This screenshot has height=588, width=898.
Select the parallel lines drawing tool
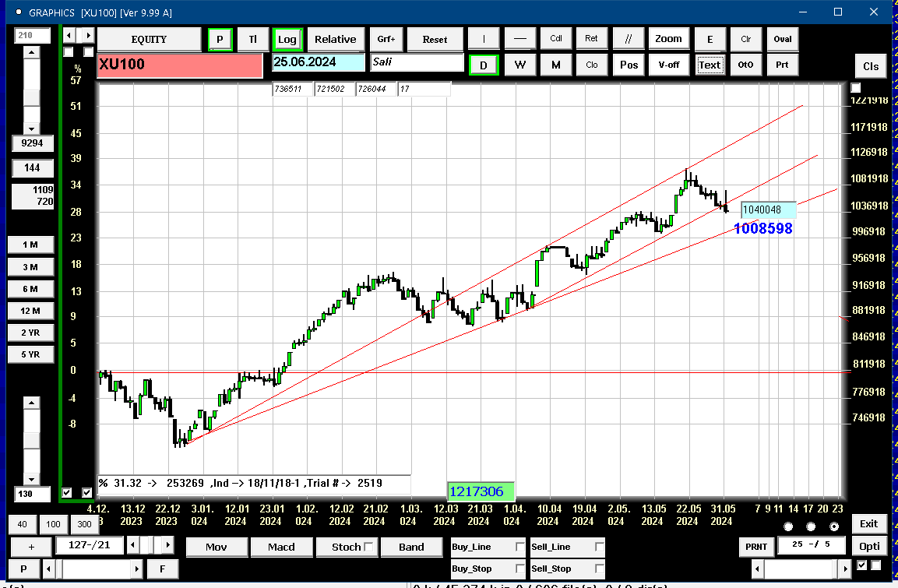pyautogui.click(x=629, y=39)
